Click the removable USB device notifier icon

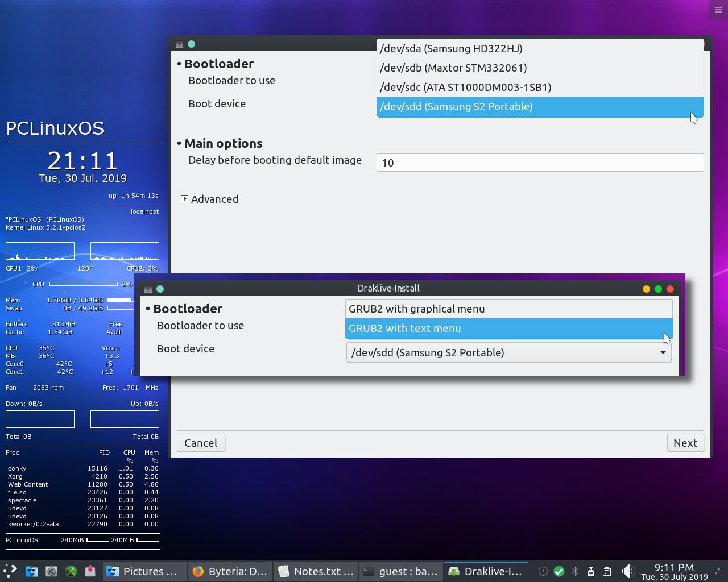[x=590, y=571]
